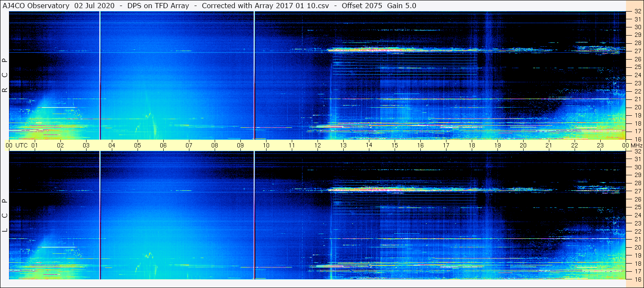Click the MHz unit label beside time axis
The width and height of the screenshot is (644, 288).
[636, 145]
